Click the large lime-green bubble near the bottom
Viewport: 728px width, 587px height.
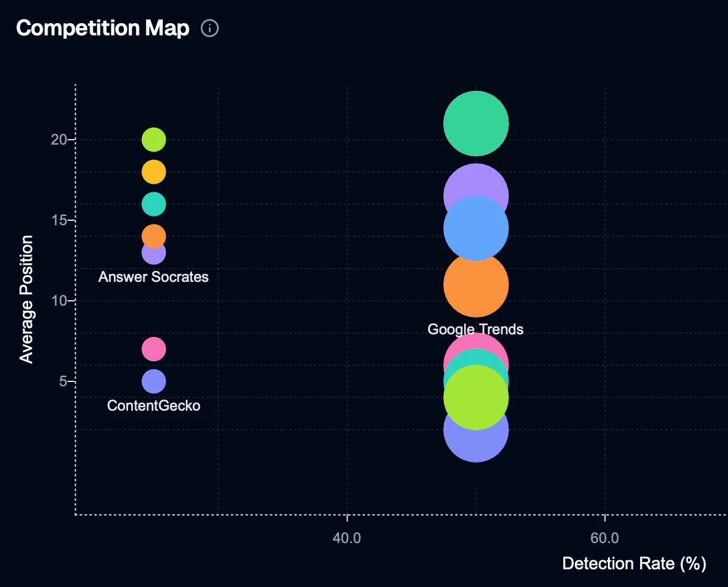476,397
